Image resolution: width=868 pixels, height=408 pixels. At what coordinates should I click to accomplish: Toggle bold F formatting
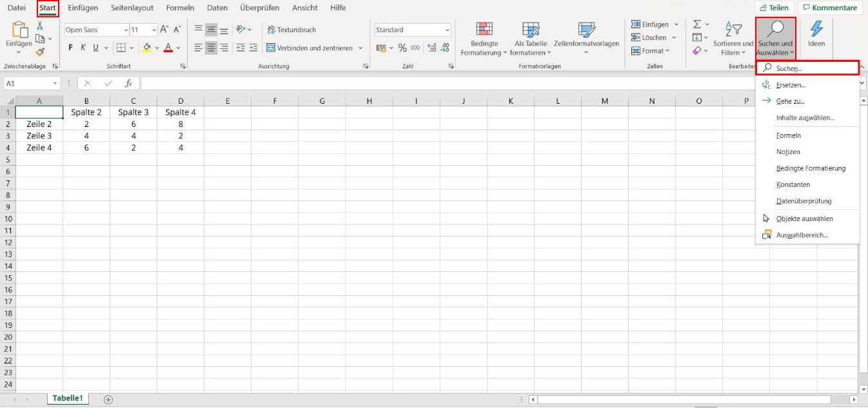click(x=70, y=47)
